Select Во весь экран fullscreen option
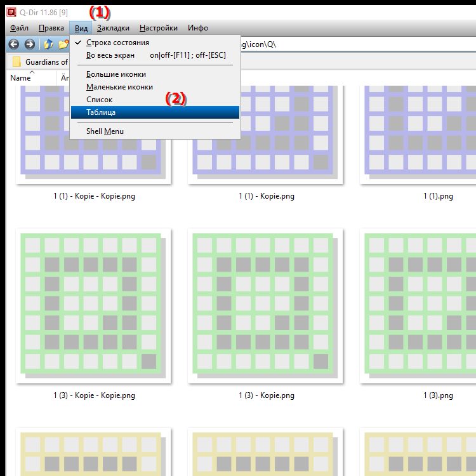Image resolution: width=476 pixels, height=476 pixels. click(x=155, y=55)
